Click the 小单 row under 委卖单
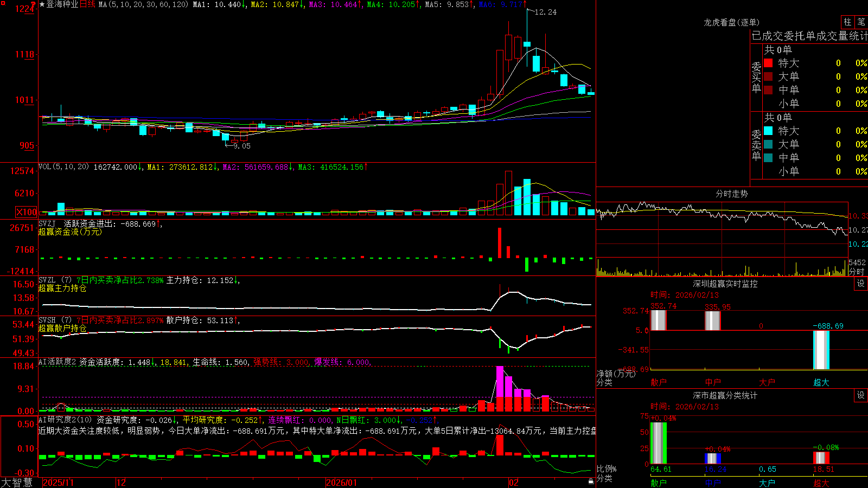The image size is (868, 488). click(x=815, y=171)
